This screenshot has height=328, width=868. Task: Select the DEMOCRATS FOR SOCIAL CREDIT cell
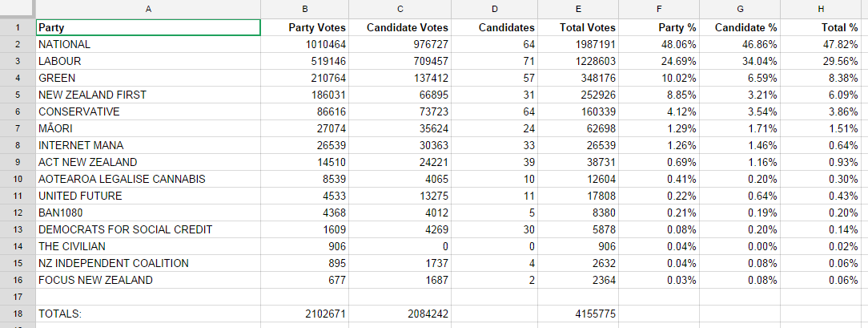click(148, 230)
